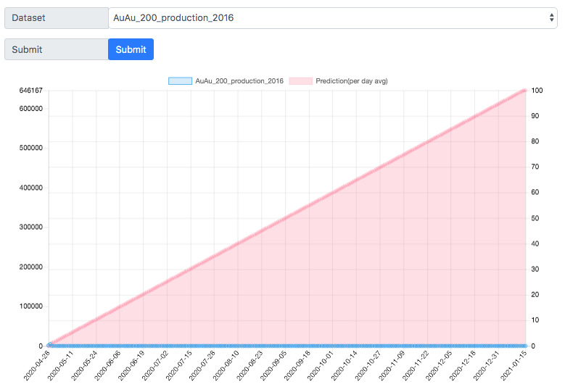Click the Prediction(per day avg) legend label
This screenshot has height=392, width=565.
[352, 81]
